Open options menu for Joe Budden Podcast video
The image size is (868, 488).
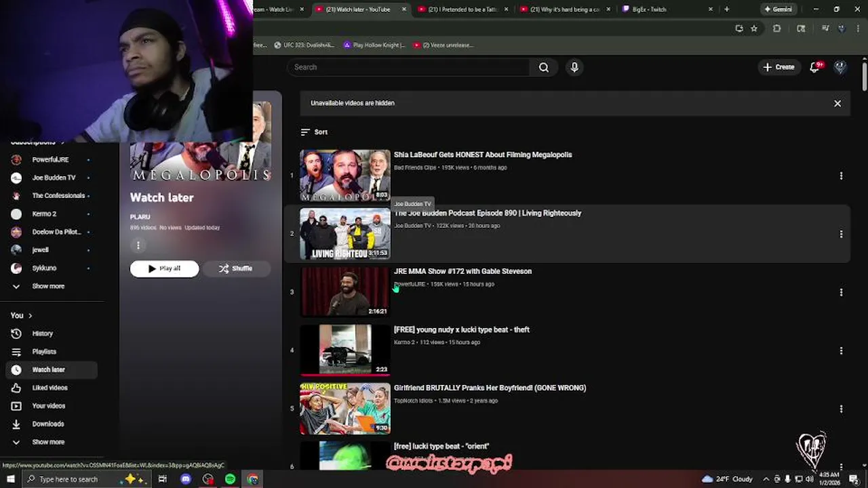coord(841,234)
